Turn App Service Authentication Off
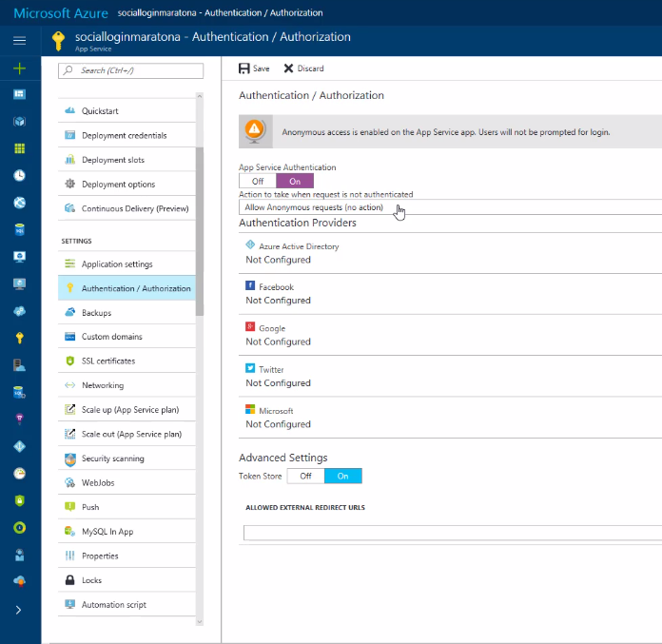 (258, 181)
